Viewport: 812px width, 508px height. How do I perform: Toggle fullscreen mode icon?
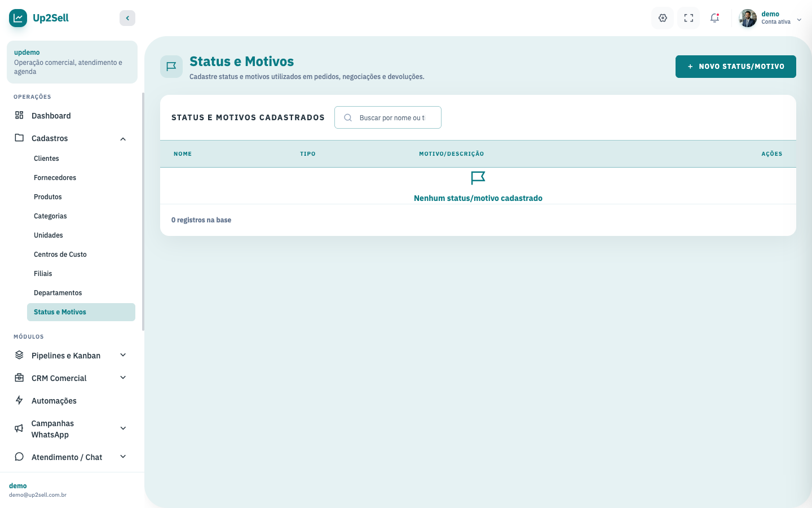689,18
